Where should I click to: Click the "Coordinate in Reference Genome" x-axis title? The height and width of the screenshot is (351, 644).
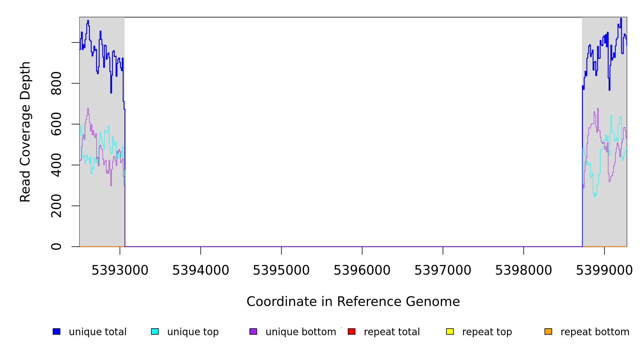(x=353, y=302)
